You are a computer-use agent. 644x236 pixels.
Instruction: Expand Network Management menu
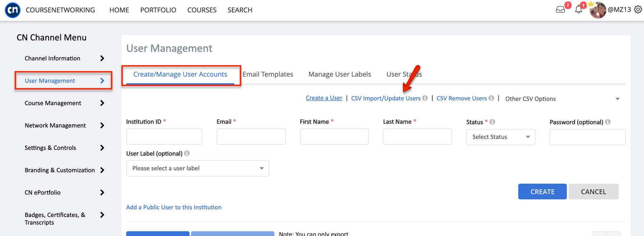coord(102,125)
